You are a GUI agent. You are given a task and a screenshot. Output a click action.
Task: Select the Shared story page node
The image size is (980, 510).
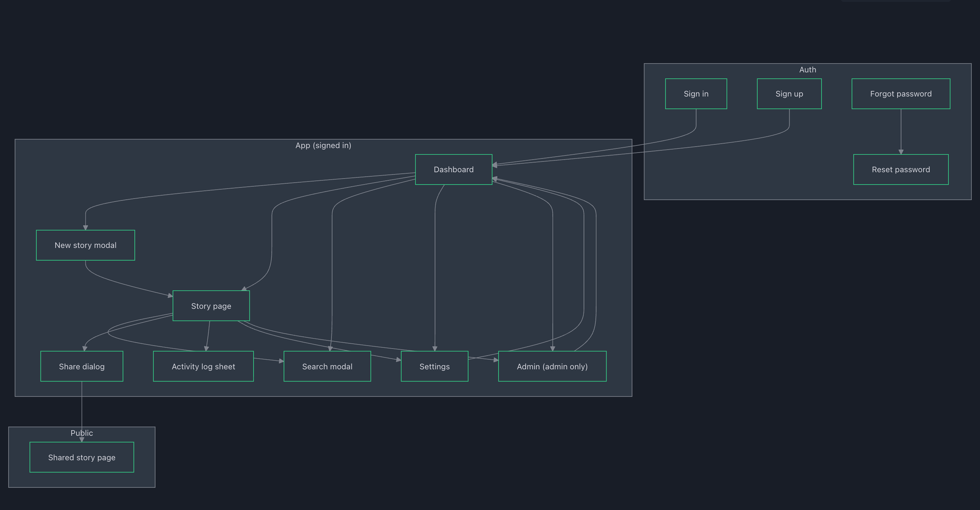click(x=81, y=457)
